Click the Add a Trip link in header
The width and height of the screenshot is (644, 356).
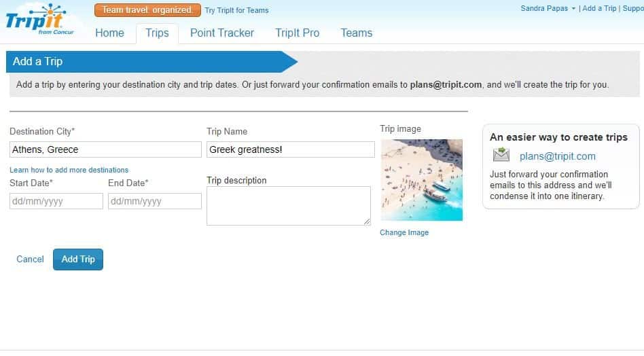coord(599,8)
